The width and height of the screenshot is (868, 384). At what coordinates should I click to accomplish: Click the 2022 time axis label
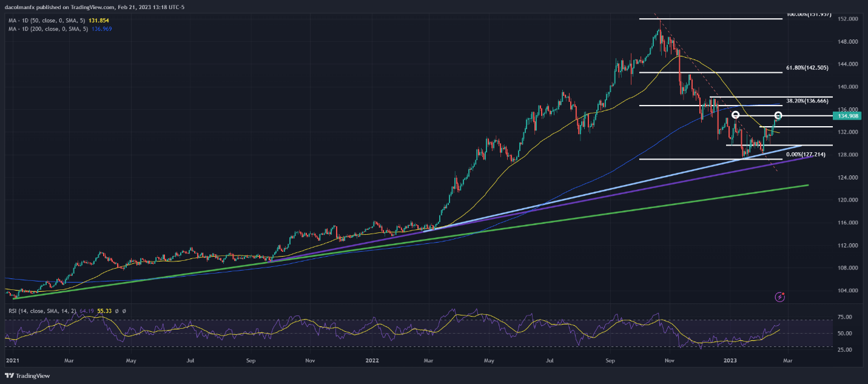pos(372,360)
